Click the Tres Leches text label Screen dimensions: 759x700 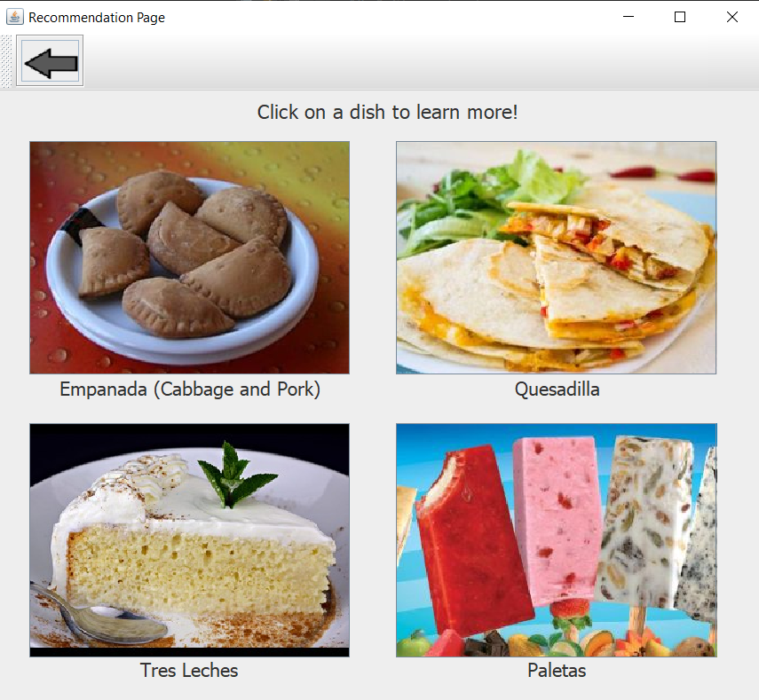(189, 671)
